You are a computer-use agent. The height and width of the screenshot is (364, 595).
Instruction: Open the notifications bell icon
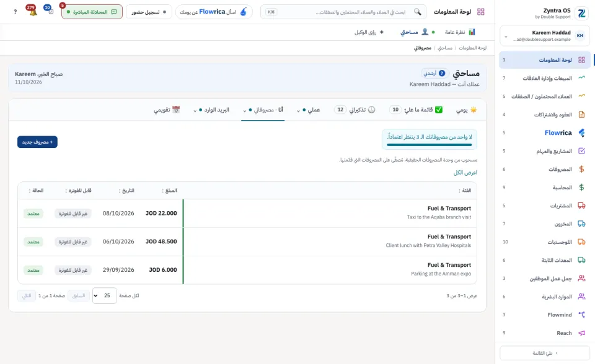(33, 12)
